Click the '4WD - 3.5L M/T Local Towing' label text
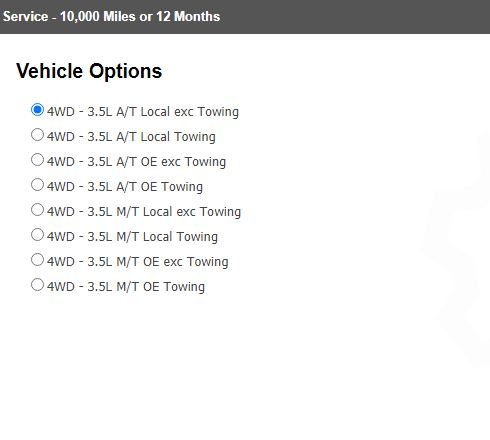The width and height of the screenshot is (490, 440). coord(132,237)
